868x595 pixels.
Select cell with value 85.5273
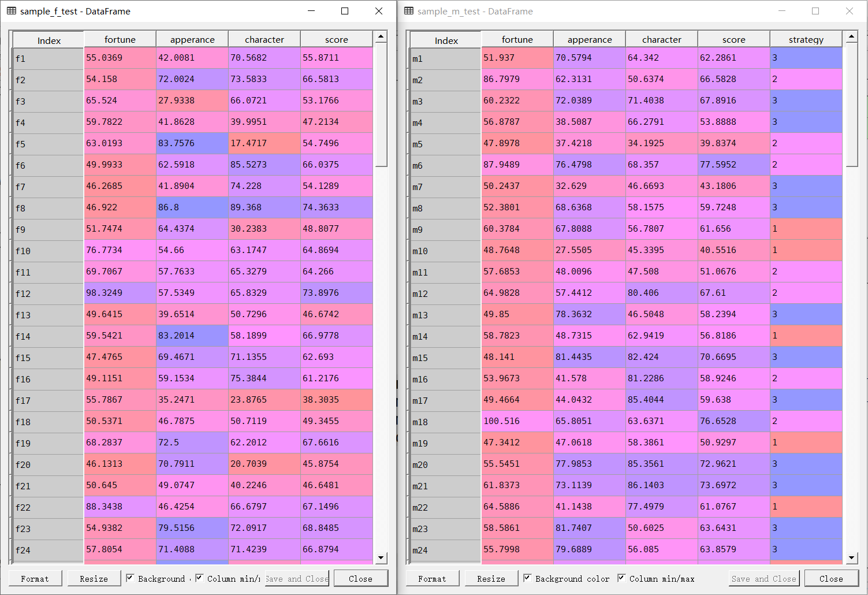[265, 165]
